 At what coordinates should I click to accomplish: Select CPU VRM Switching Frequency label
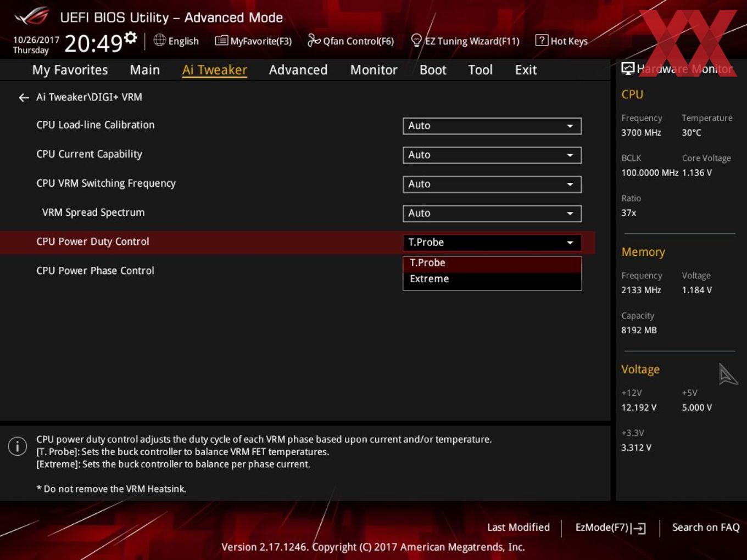[x=106, y=183]
